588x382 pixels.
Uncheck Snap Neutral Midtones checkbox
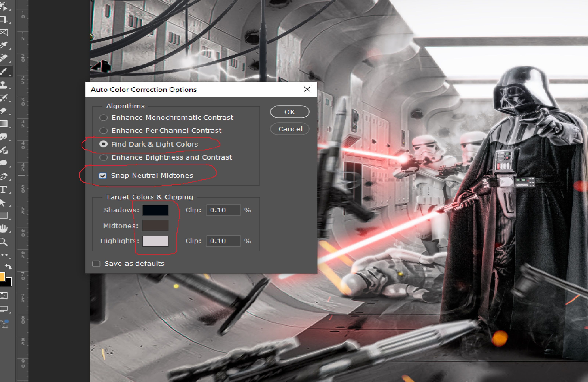(x=103, y=176)
